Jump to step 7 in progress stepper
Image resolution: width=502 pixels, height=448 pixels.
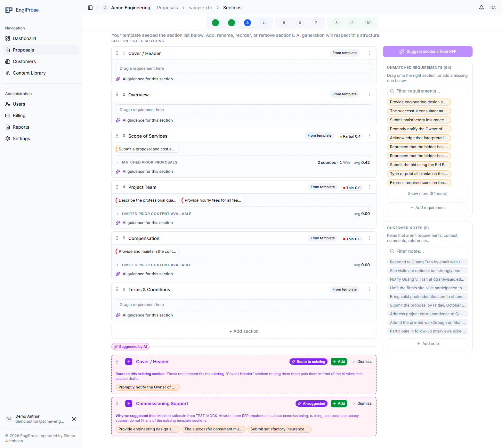point(316,23)
